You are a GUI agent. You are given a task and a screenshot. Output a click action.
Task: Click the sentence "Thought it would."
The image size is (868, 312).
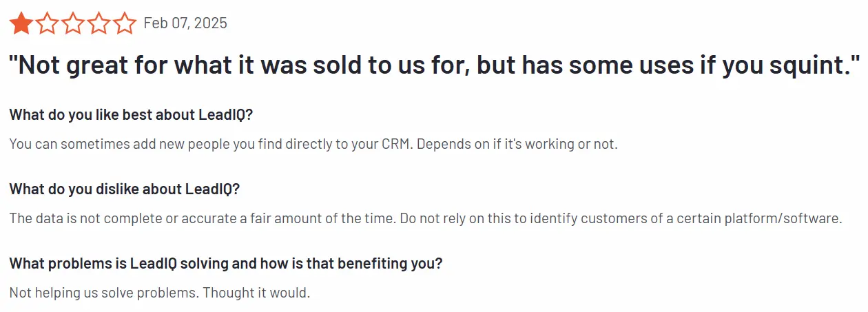(x=257, y=293)
